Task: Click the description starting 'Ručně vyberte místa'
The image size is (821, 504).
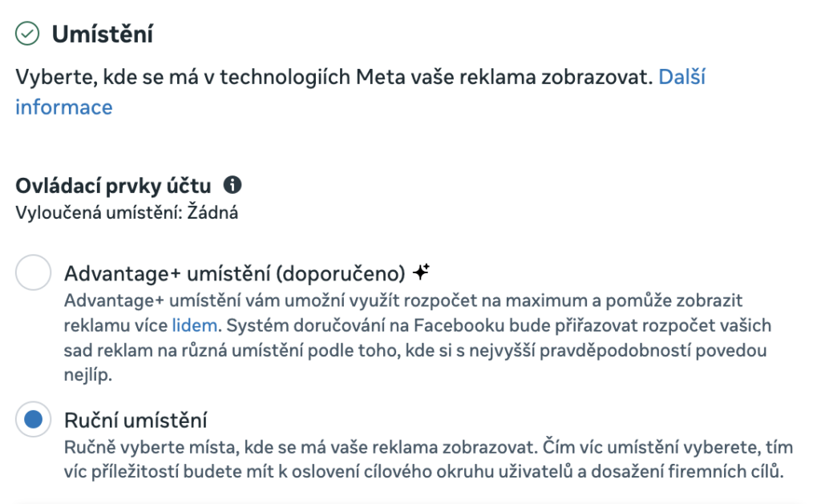Action: (428, 459)
